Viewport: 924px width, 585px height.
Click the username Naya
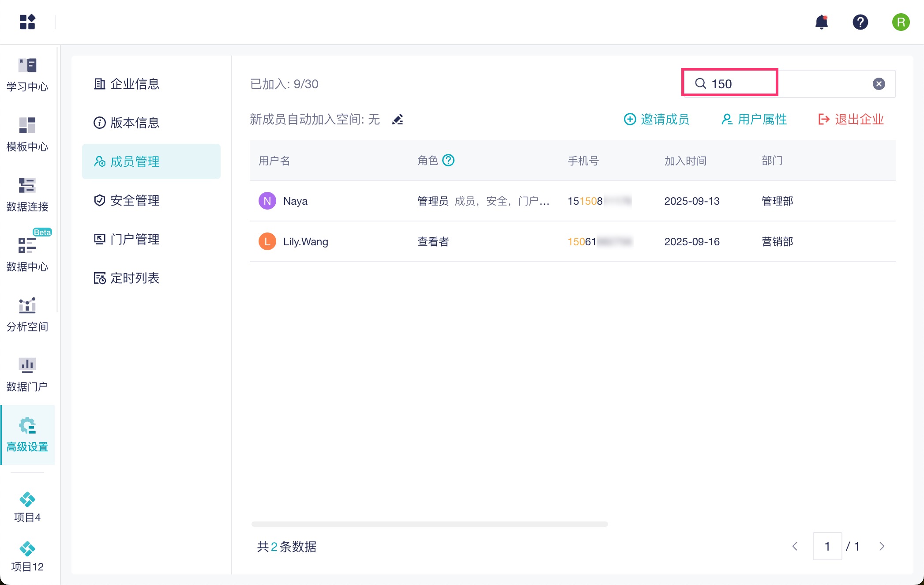tap(295, 201)
